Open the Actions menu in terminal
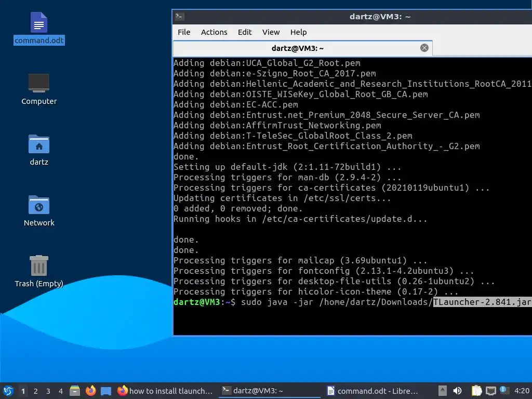This screenshot has width=532, height=399. pos(214,32)
